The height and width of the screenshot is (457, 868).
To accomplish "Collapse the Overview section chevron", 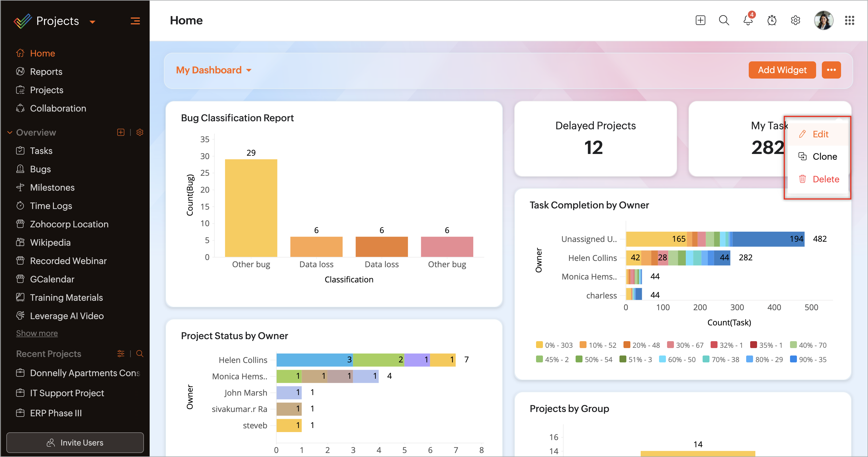I will [10, 132].
